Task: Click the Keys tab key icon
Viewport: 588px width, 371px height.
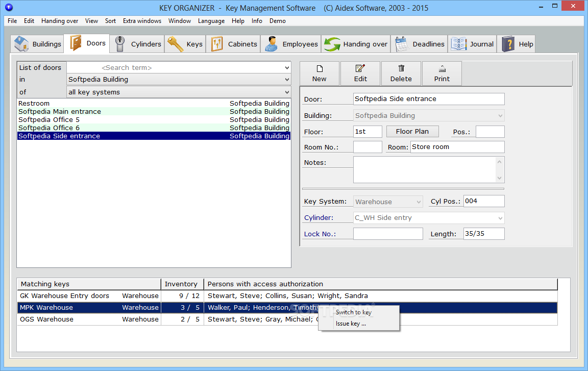Action: coord(175,44)
